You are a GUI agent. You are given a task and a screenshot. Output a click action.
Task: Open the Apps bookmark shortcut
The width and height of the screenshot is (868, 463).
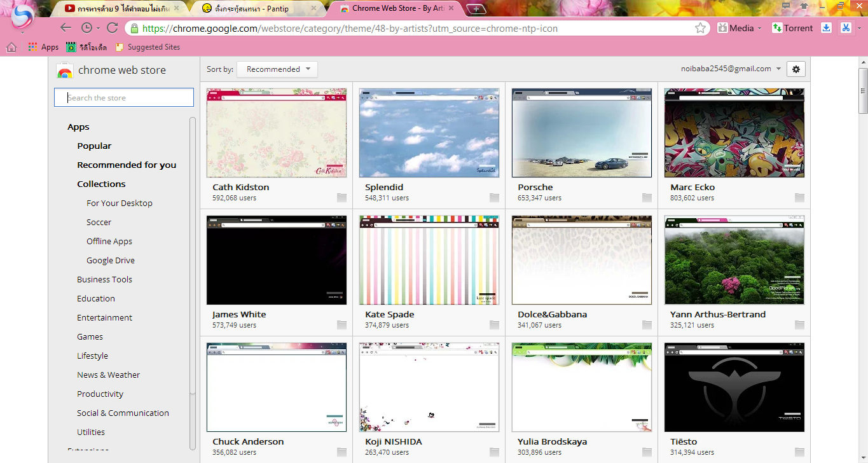coord(43,47)
